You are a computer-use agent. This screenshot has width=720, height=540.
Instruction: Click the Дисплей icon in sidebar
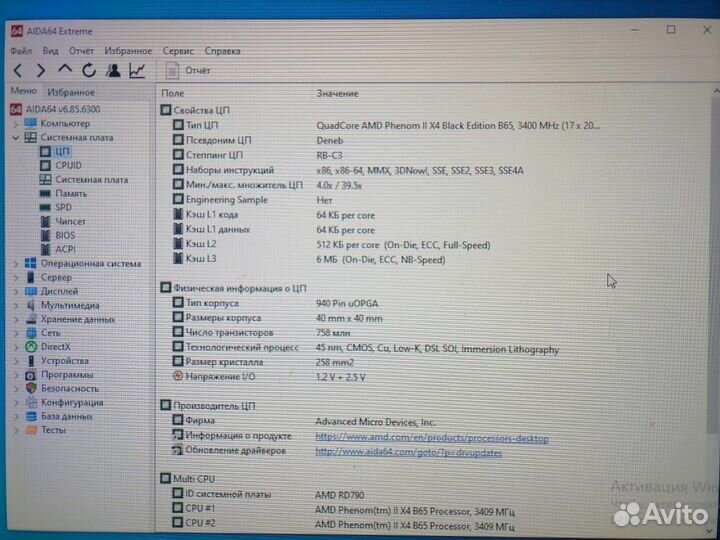31,292
